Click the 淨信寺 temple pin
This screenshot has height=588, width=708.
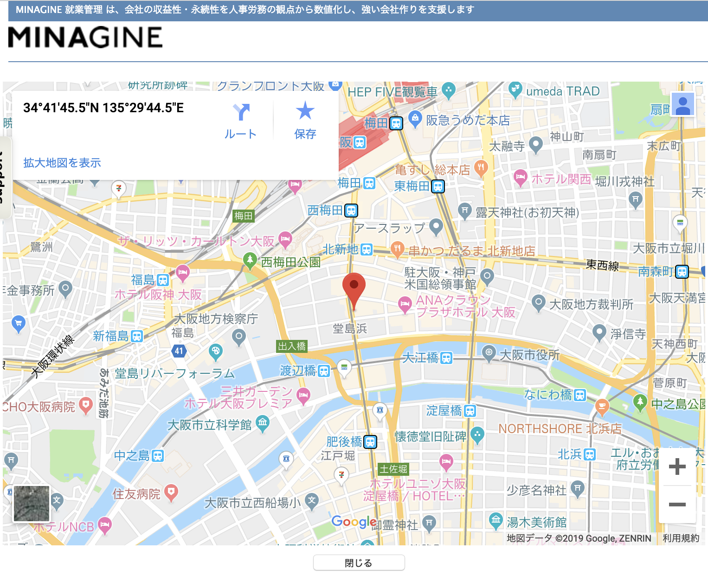tap(599, 332)
